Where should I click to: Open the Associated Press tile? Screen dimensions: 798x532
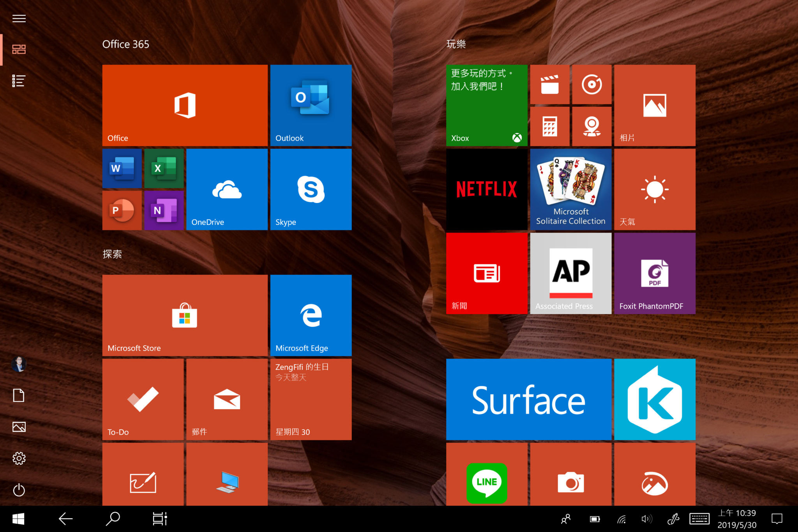point(571,273)
